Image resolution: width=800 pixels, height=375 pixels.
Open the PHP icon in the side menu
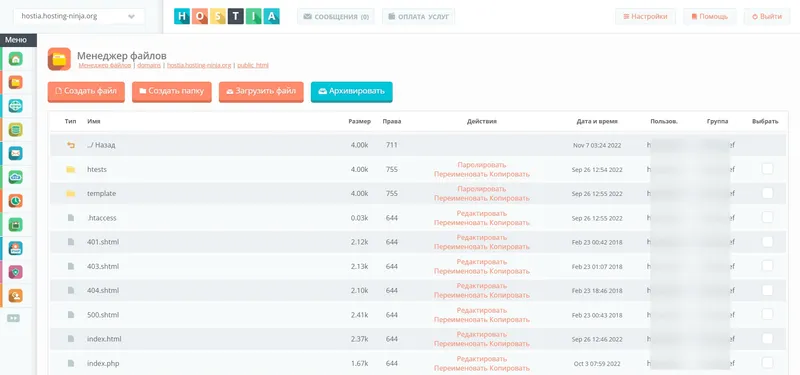point(16,248)
